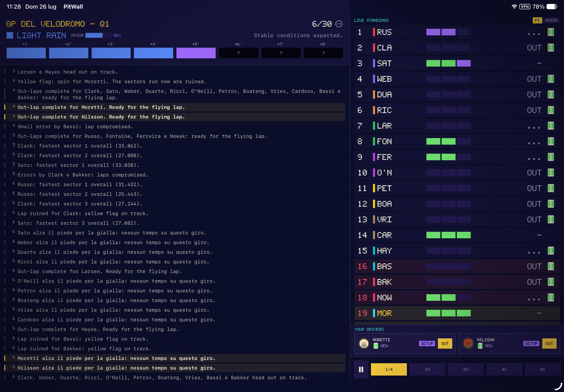Screen dimensions: 564x392
Task: Click Moretti's NEW tyre icon
Action: click(376, 346)
